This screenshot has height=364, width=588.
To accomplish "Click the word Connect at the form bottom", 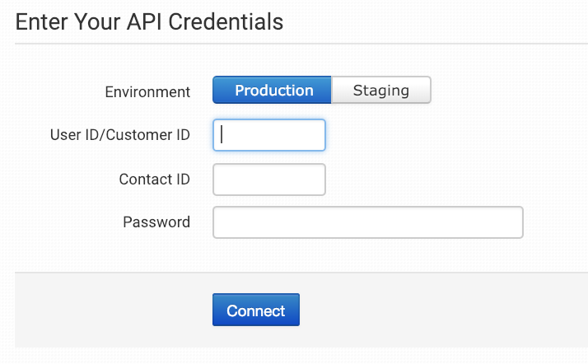I will point(255,310).
